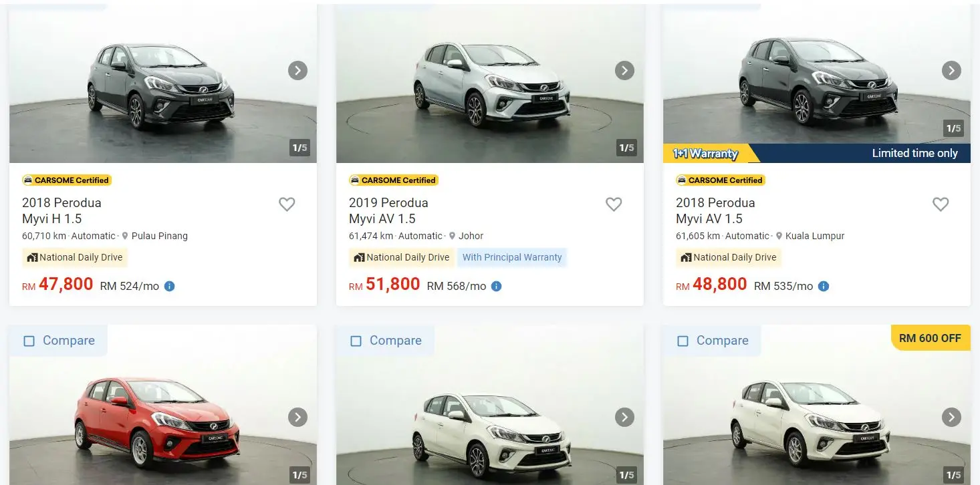
Task: Enable Compare on the bottom middle white Myvi
Action: tap(356, 341)
